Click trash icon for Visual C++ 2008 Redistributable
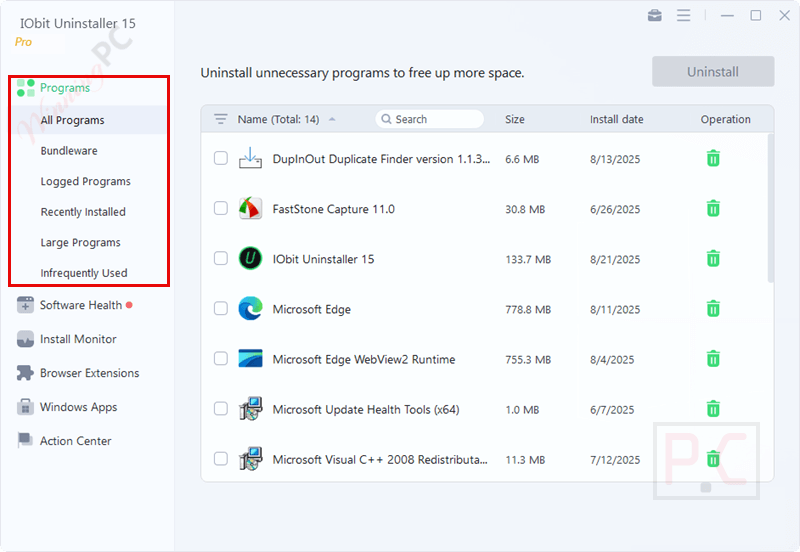Screen dimensions: 800x552 click(x=713, y=459)
